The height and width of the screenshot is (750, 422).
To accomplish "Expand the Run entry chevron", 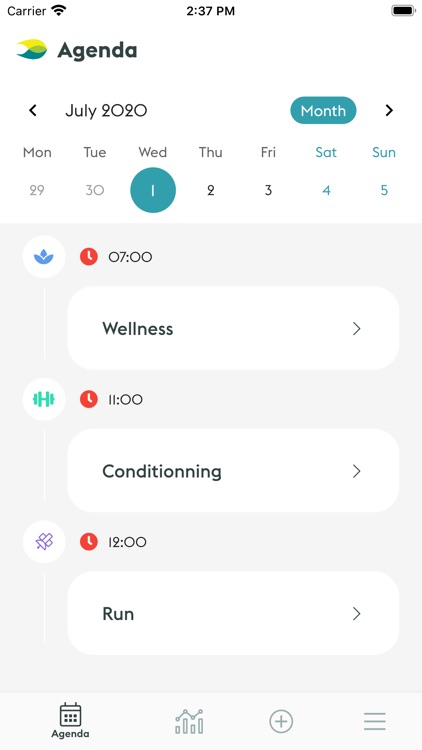I will 356,614.
